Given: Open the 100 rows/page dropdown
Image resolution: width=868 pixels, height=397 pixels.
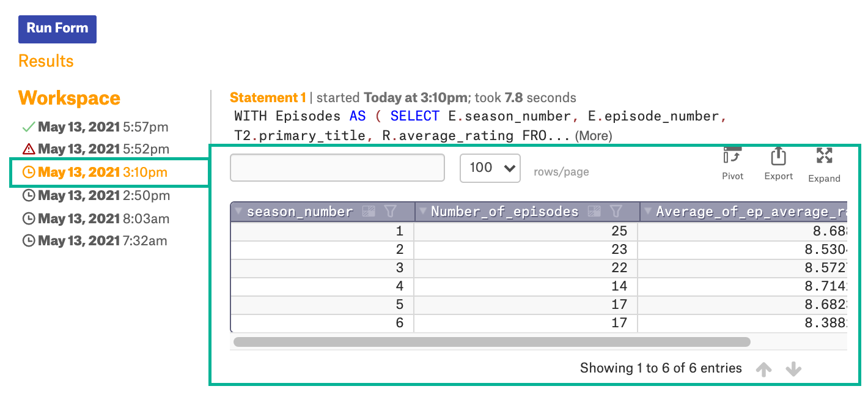Looking at the screenshot, I should (x=490, y=168).
